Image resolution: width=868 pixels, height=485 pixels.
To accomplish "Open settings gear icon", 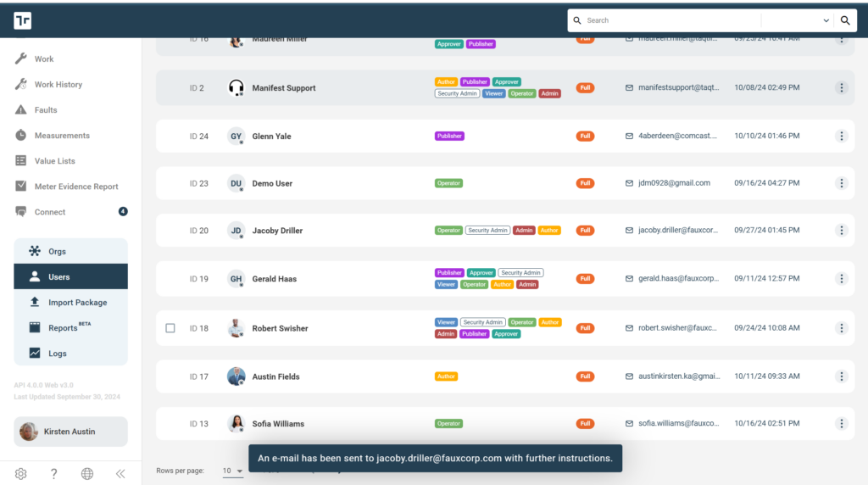I will pyautogui.click(x=20, y=473).
